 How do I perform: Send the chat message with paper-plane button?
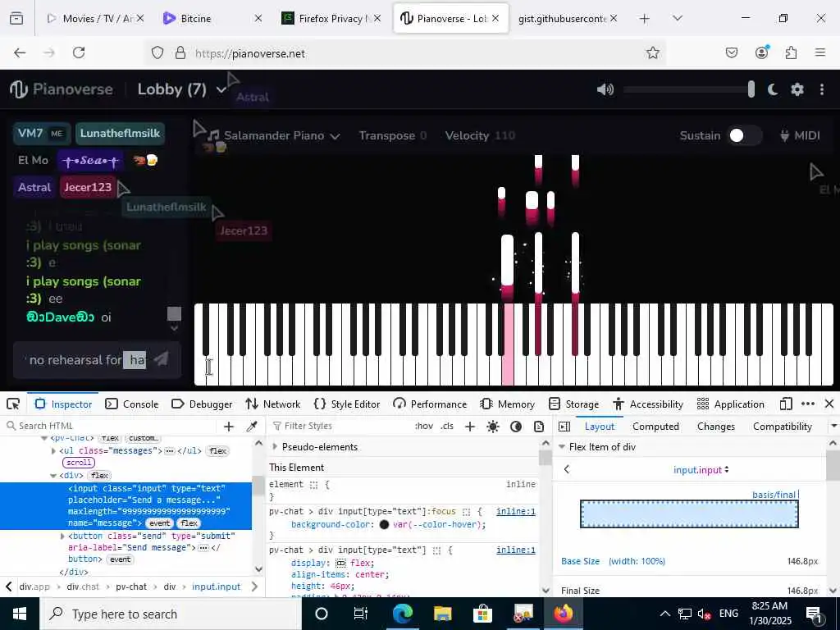coord(162,359)
